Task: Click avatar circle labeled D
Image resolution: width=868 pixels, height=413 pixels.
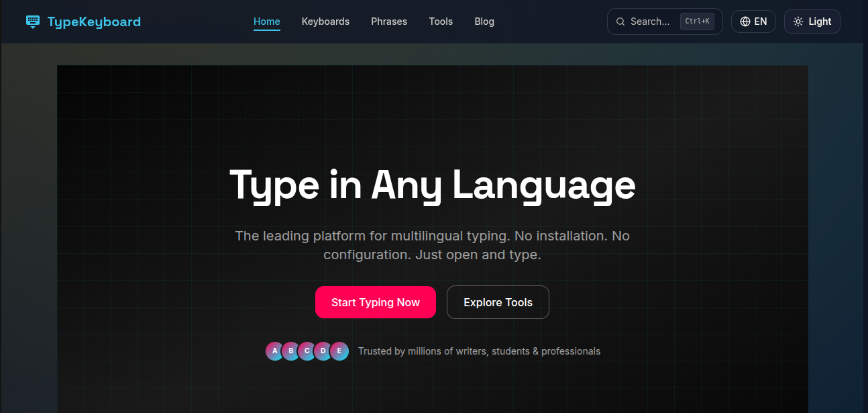Action: pyautogui.click(x=323, y=351)
